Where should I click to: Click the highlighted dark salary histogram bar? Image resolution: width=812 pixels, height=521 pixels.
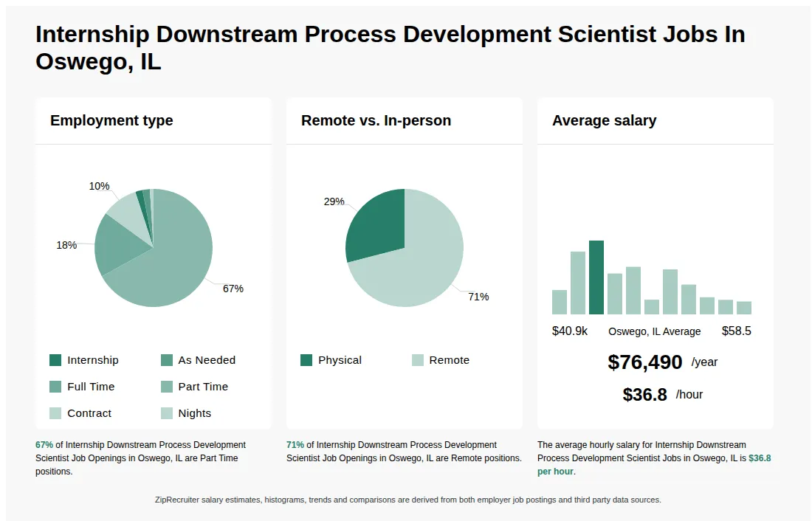point(596,277)
